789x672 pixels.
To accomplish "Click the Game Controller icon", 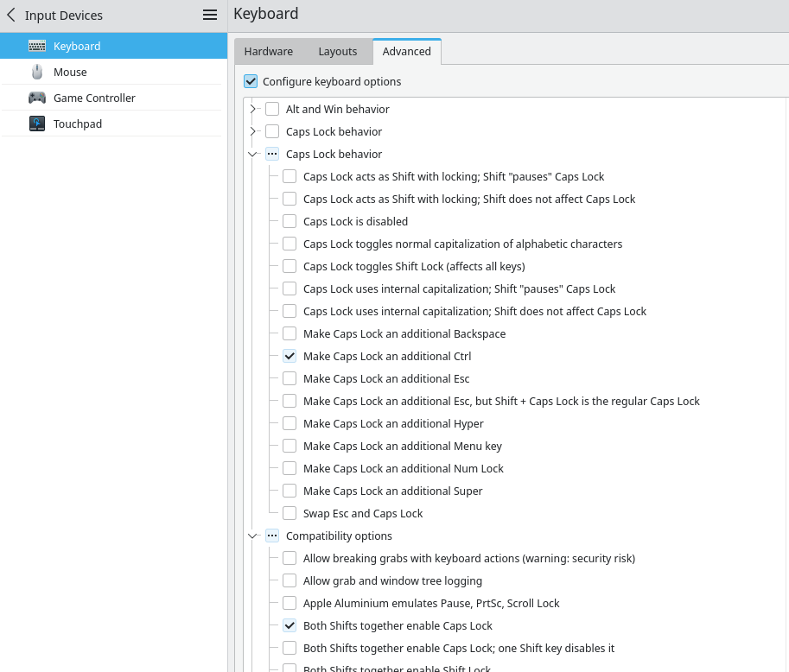I will [x=37, y=98].
